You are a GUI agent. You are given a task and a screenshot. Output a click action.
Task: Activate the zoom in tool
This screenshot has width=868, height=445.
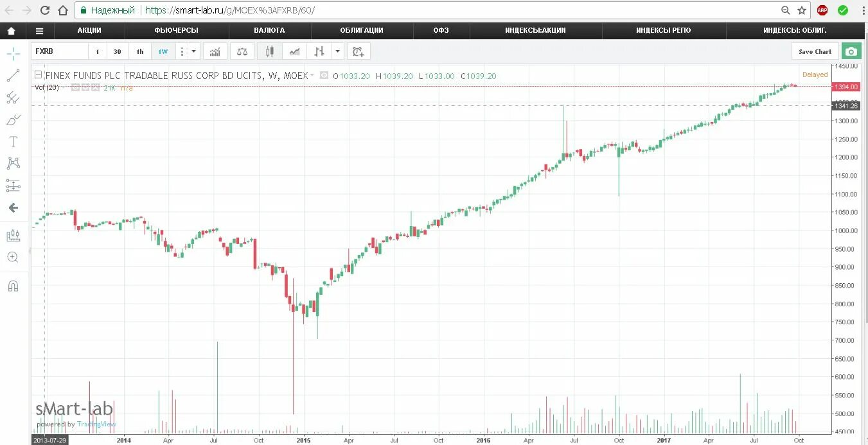point(13,257)
